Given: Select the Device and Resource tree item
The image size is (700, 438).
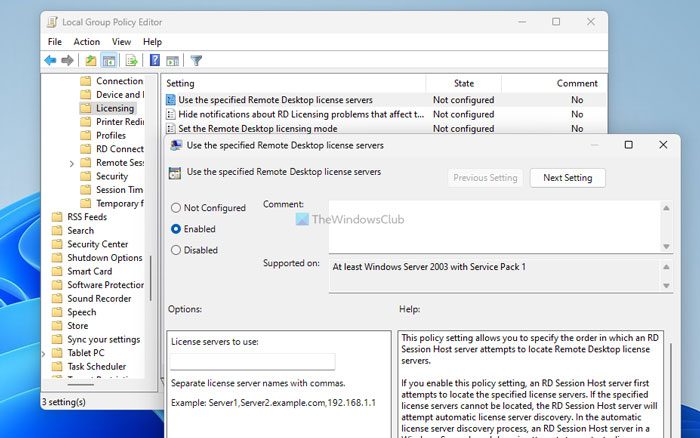Looking at the screenshot, I should coord(120,95).
